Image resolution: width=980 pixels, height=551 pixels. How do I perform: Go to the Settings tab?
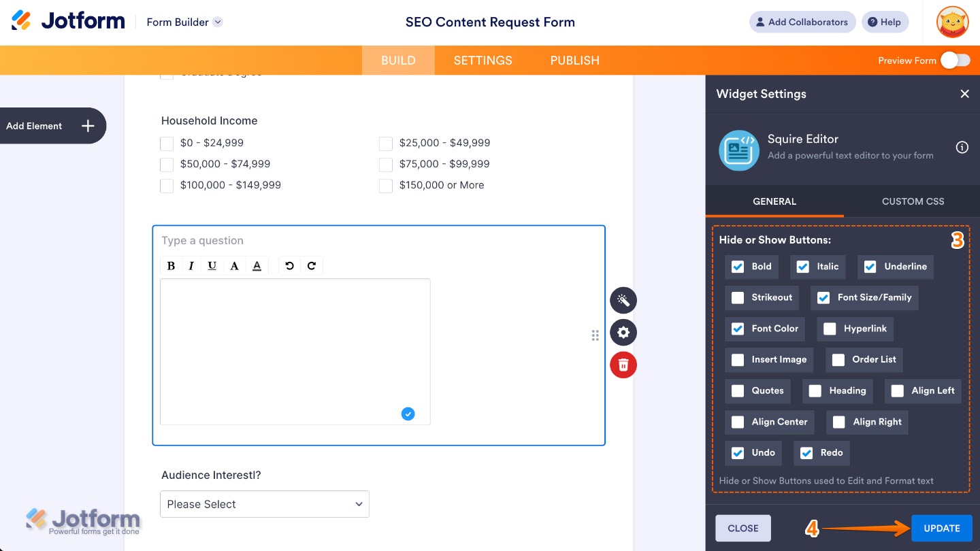click(x=483, y=61)
